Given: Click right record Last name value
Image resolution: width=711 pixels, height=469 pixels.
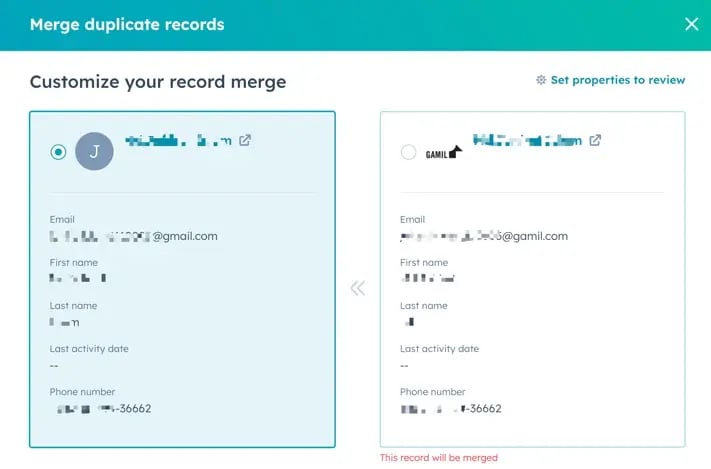Looking at the screenshot, I should click(x=409, y=322).
